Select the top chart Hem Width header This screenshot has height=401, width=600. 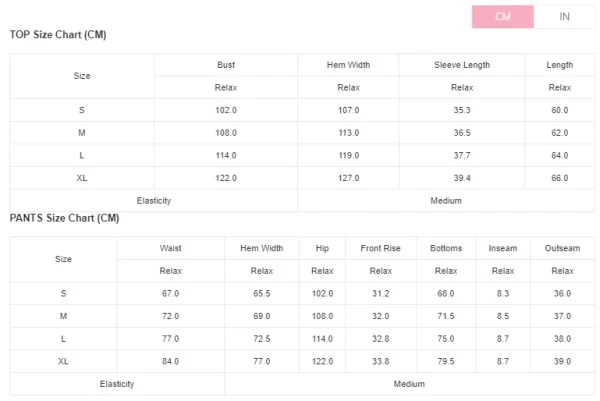click(348, 65)
